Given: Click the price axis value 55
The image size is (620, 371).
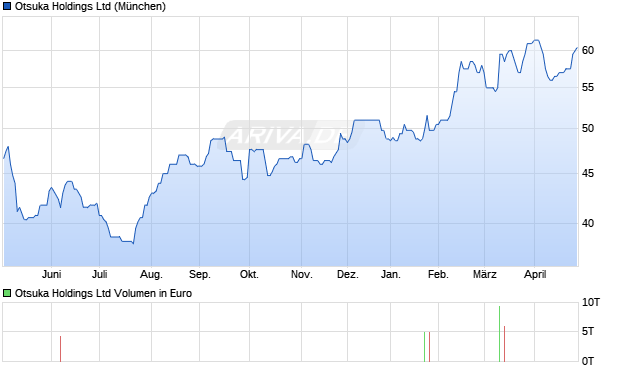Looking at the screenshot, I should (588, 87).
